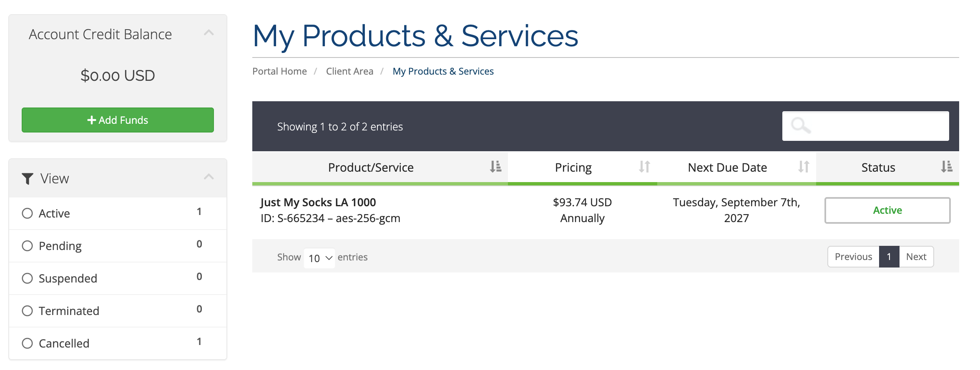
Task: Select the Cancelled filter radio button
Action: click(x=28, y=343)
